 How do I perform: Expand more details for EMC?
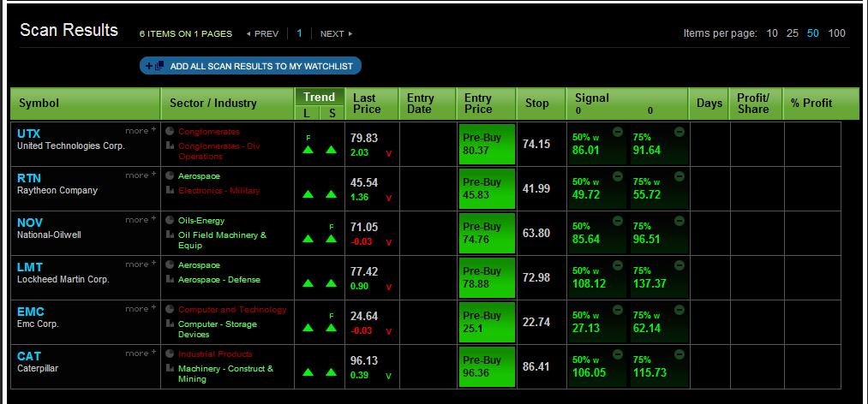pyautogui.click(x=141, y=309)
